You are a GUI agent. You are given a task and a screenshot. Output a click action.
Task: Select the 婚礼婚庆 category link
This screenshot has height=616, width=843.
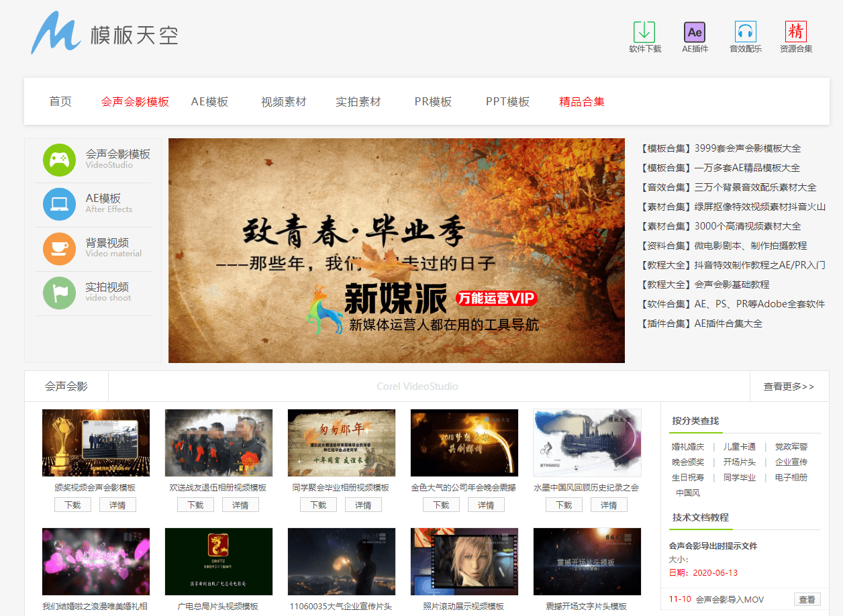tap(688, 447)
